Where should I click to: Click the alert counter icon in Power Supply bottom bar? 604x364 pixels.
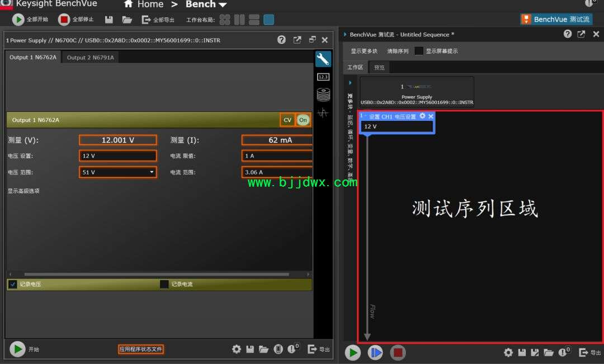294,348
